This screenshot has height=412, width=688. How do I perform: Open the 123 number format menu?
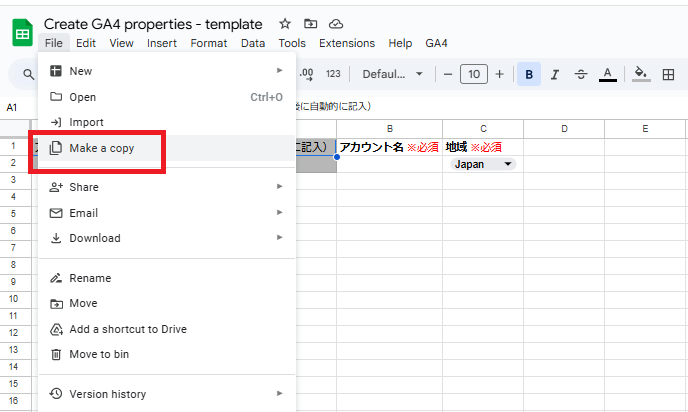coord(333,74)
